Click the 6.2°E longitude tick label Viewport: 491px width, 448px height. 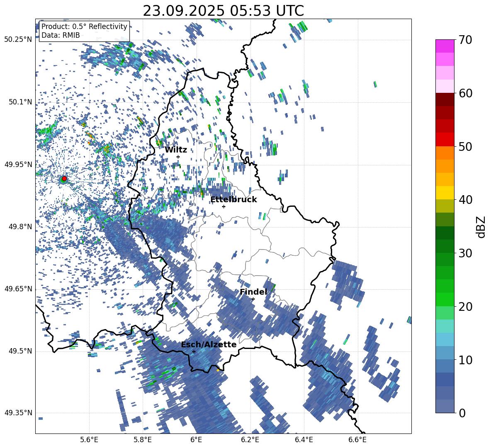[250, 440]
